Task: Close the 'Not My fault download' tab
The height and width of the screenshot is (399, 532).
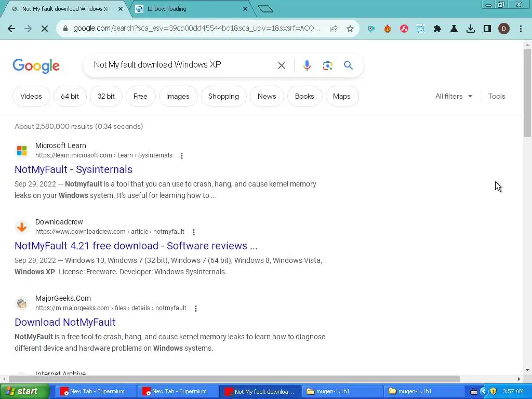Action: click(x=121, y=9)
